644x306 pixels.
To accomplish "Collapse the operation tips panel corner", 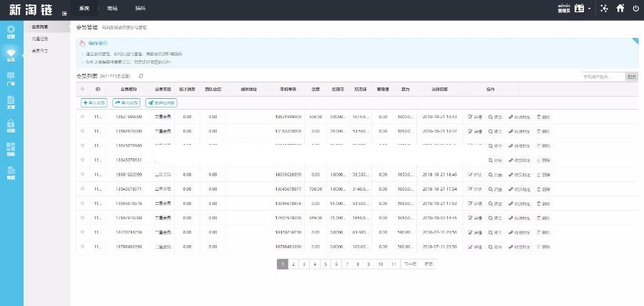I will [x=635, y=42].
